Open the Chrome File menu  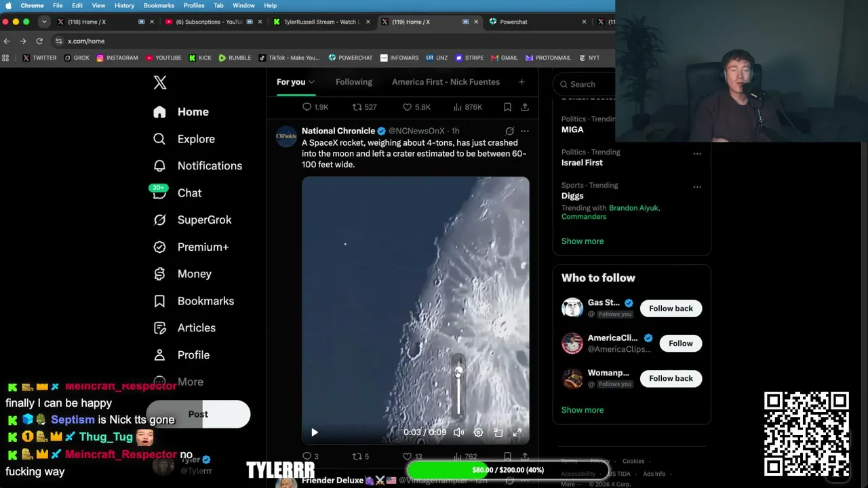click(58, 5)
